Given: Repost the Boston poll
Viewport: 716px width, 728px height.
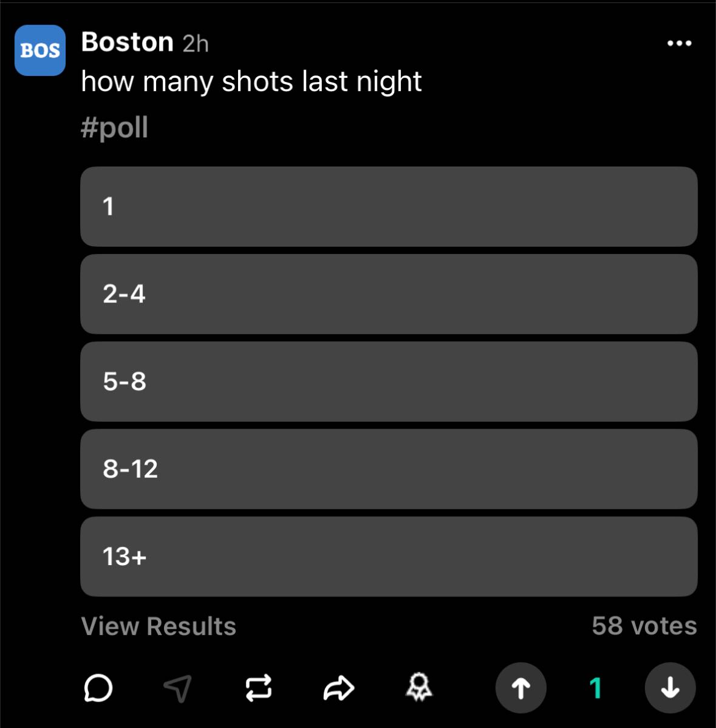Looking at the screenshot, I should tap(258, 689).
